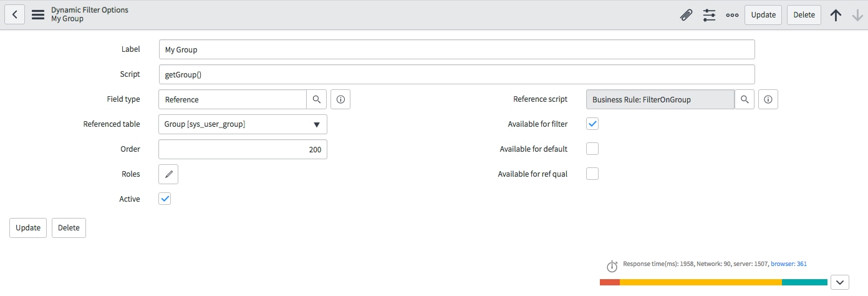
Task: Open the Referenced table dropdown
Action: tap(243, 124)
